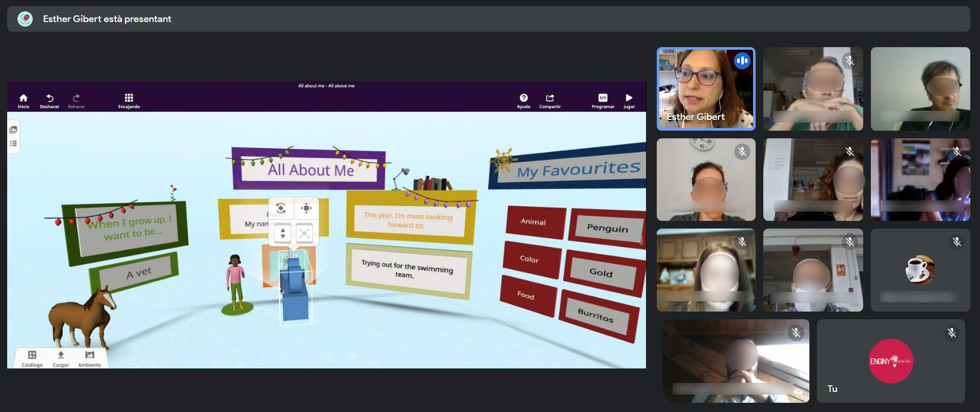Select the Esther Gibert video tile
Viewport: 980px width, 412px height.
pyautogui.click(x=706, y=89)
